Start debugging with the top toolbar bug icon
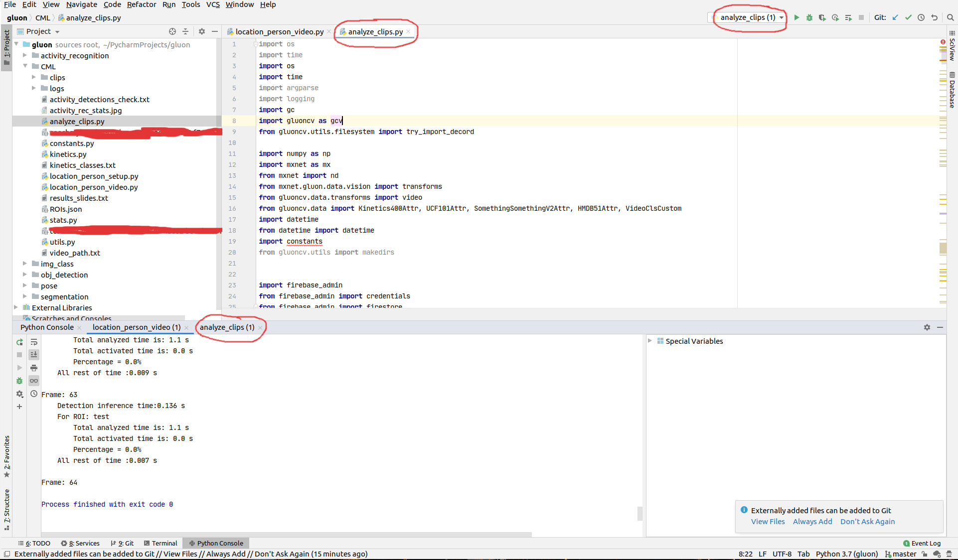958x560 pixels. (x=809, y=17)
